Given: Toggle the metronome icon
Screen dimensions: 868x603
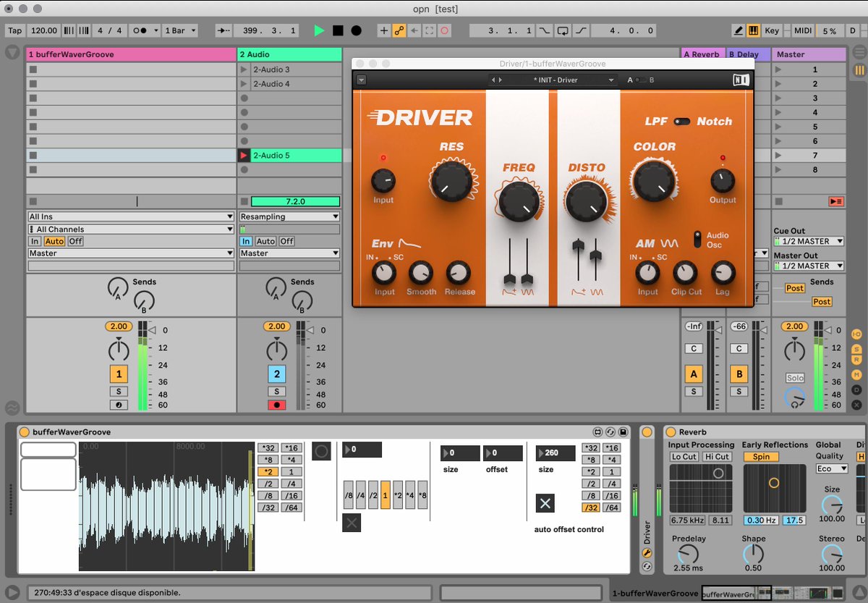Looking at the screenshot, I should [140, 30].
